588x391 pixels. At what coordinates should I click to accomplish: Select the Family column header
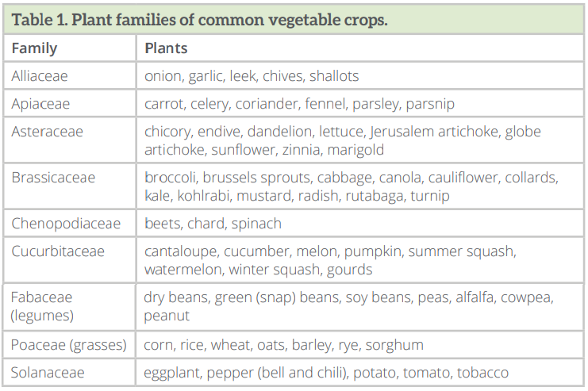click(34, 48)
